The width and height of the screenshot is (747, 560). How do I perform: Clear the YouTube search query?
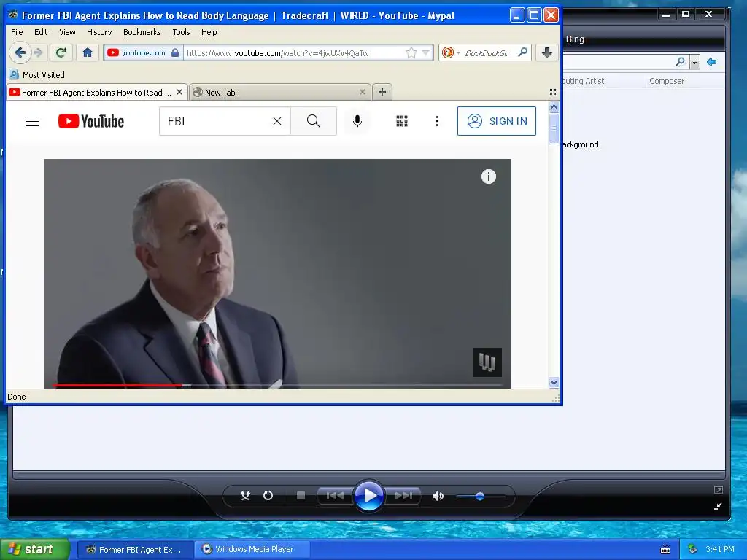click(x=277, y=122)
